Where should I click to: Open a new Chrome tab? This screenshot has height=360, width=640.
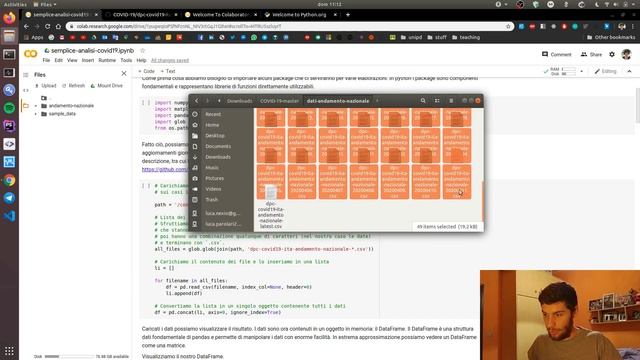(x=348, y=15)
